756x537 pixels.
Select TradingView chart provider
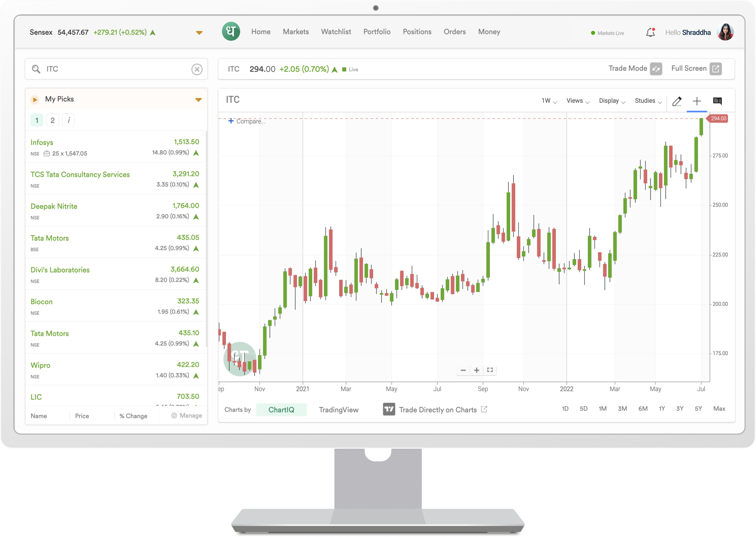(x=338, y=409)
